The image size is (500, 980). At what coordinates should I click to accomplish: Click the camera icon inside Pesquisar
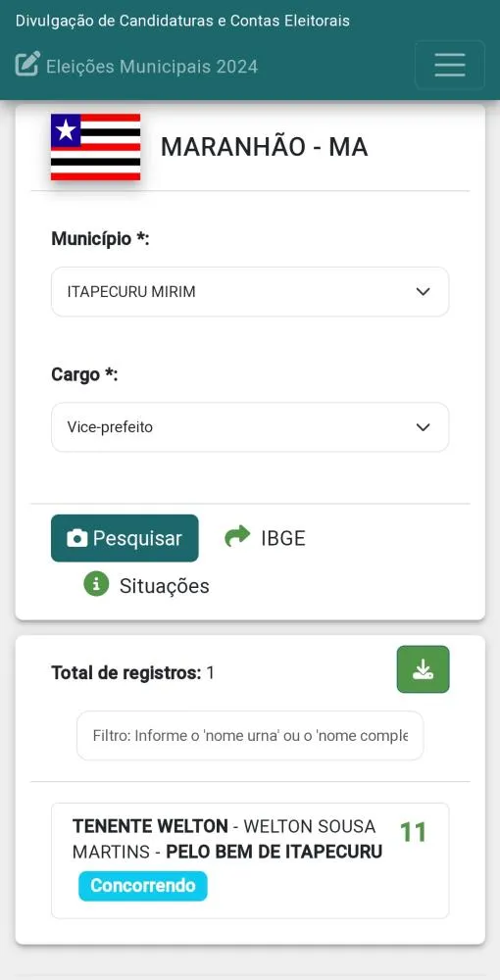pos(76,538)
